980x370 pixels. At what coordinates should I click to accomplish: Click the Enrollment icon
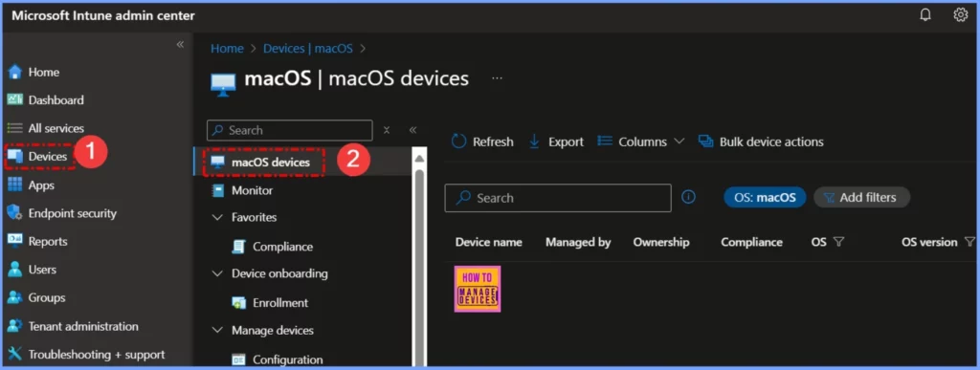pos(238,303)
